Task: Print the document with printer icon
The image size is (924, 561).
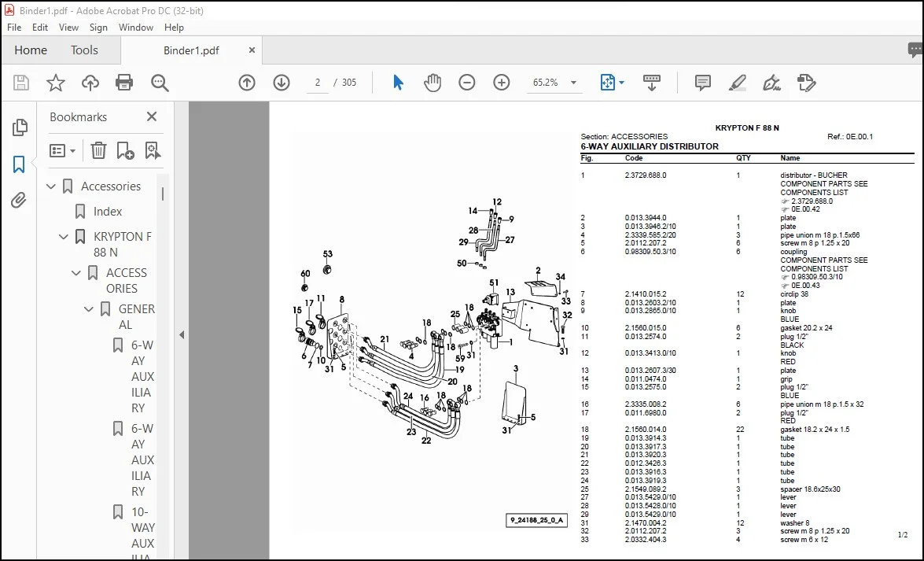Action: coord(124,83)
